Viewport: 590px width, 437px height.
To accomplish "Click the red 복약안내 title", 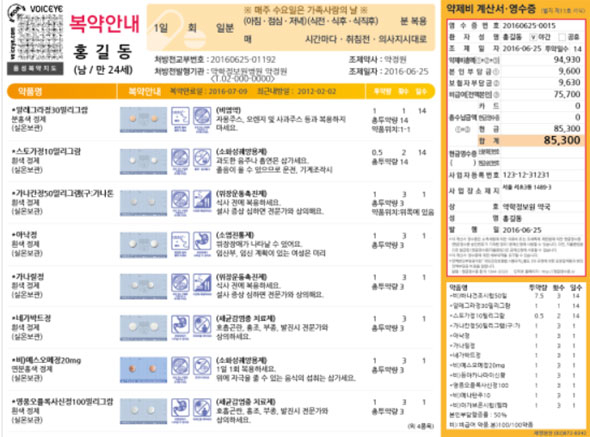I will (105, 23).
